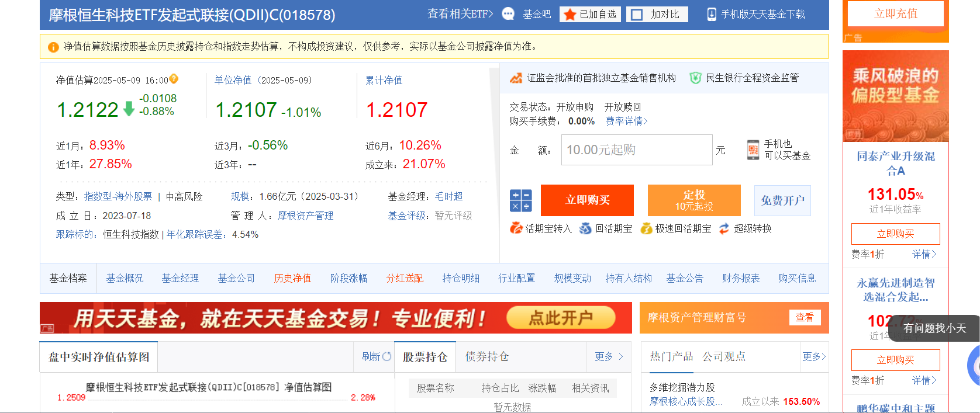Open the 基金经理 tab

[x=181, y=278]
